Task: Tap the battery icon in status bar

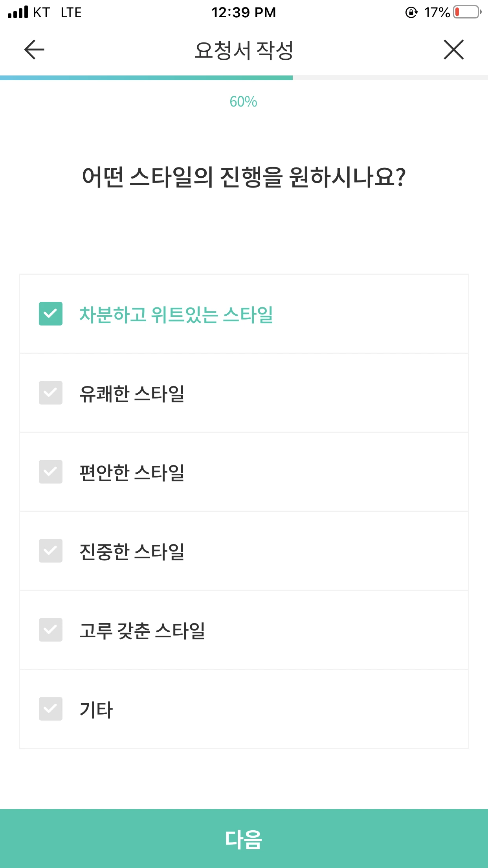Action: (x=467, y=12)
